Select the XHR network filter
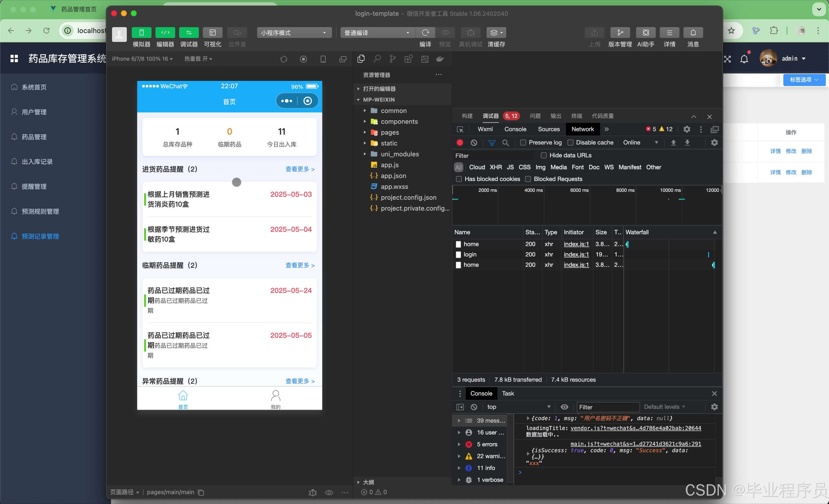The image size is (829, 504). pos(496,167)
